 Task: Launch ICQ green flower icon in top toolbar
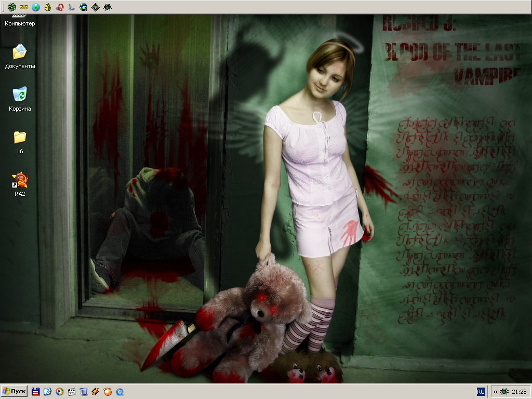(x=12, y=7)
